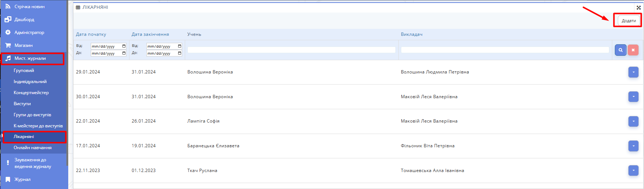Select Онлайн навчання submenu item
Image resolution: width=644 pixels, height=189 pixels.
point(33,148)
